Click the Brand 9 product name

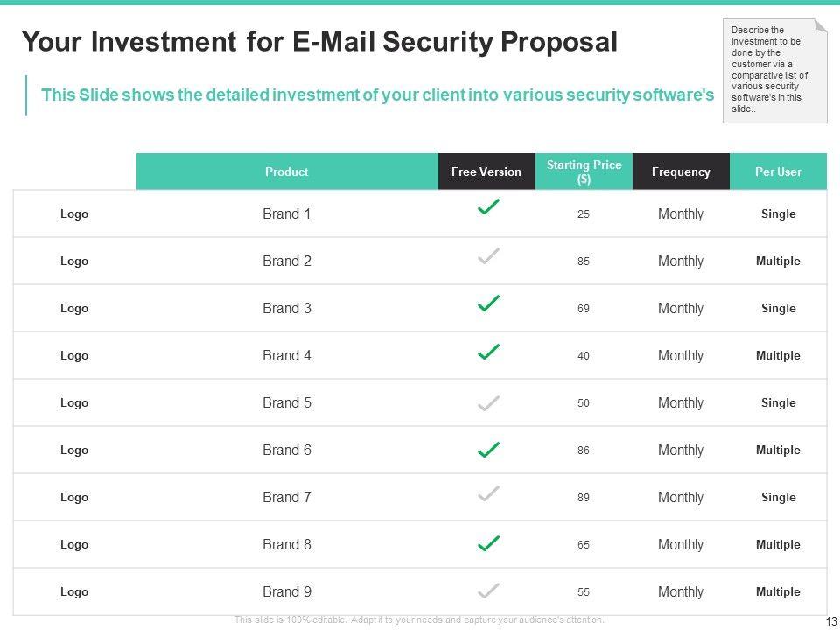tap(287, 591)
